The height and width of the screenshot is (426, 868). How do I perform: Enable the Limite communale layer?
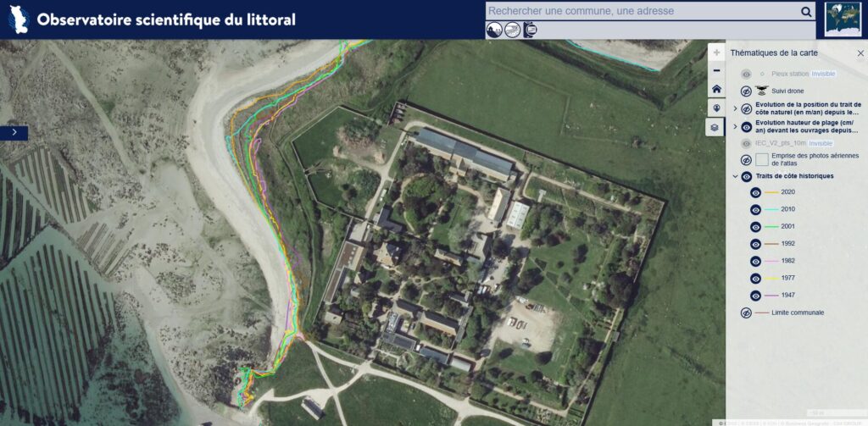click(746, 313)
